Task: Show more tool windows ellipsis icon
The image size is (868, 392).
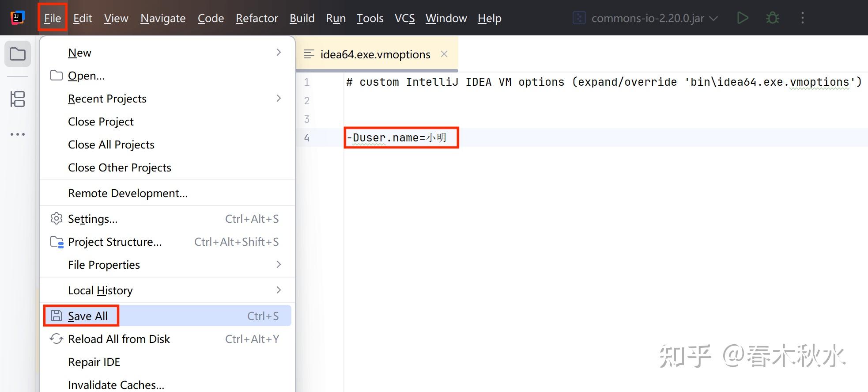Action: coord(18,134)
